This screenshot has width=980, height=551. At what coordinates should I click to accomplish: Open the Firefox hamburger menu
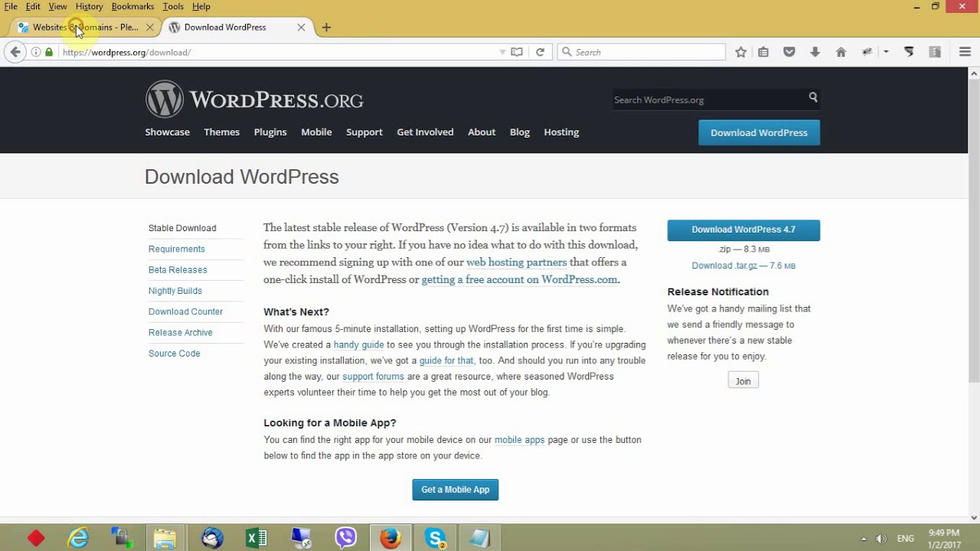[965, 52]
